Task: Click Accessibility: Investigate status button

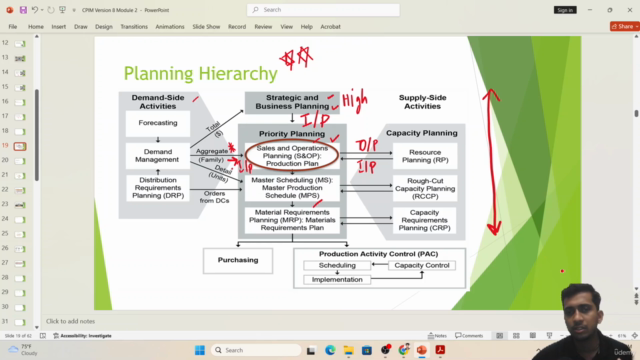Action: coord(82,336)
